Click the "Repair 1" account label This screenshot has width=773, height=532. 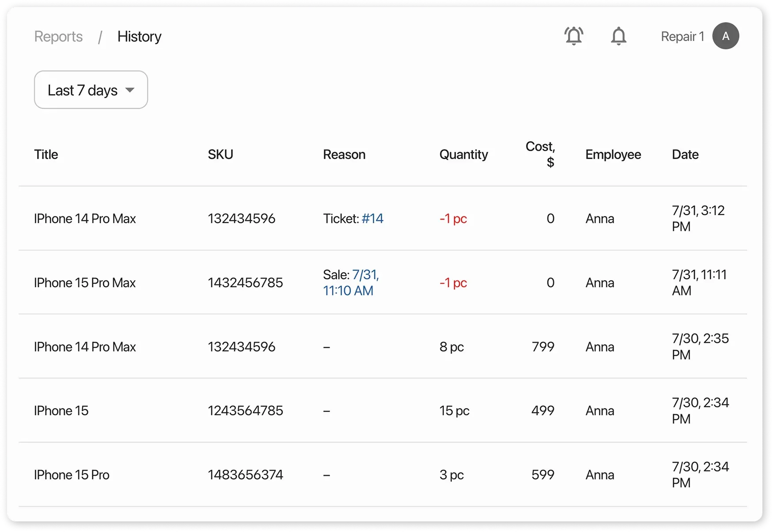682,37
